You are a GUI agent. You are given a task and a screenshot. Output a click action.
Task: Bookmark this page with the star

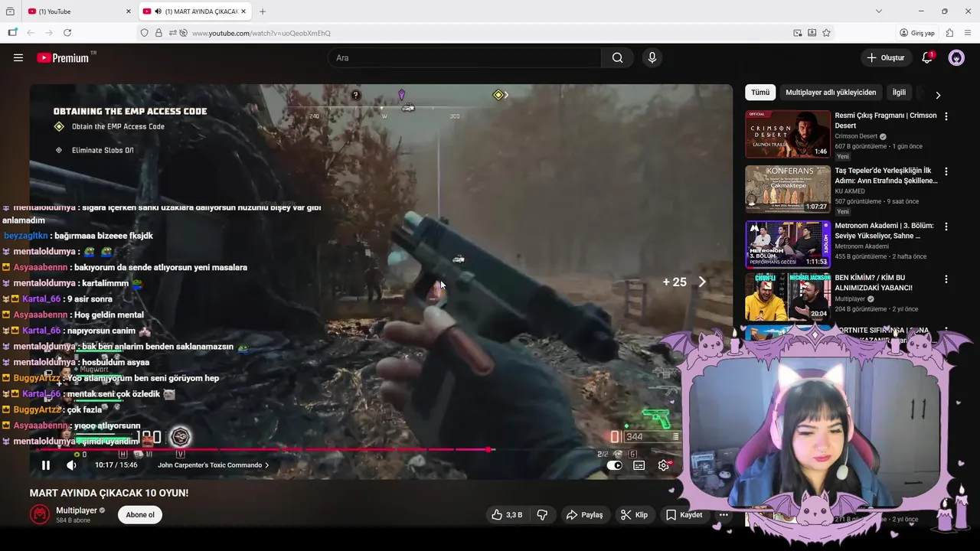point(826,33)
